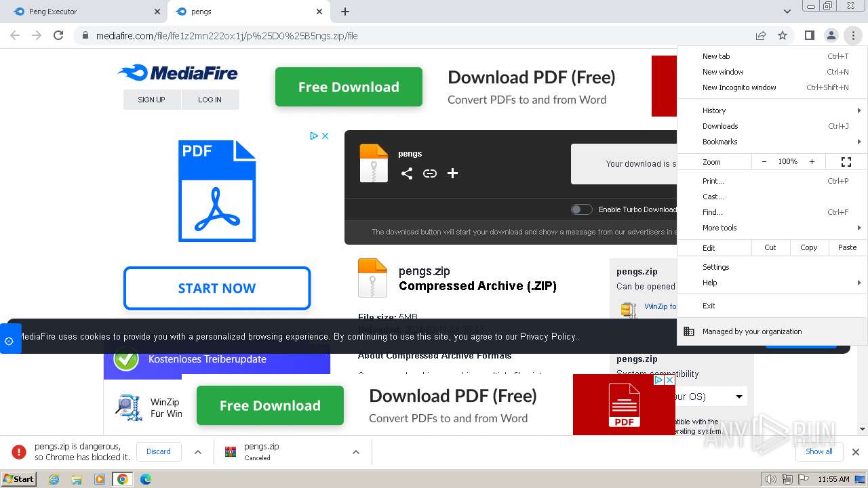Screen dimensions: 868x488
Task: Click the copy link icon under pengs
Action: click(430, 174)
